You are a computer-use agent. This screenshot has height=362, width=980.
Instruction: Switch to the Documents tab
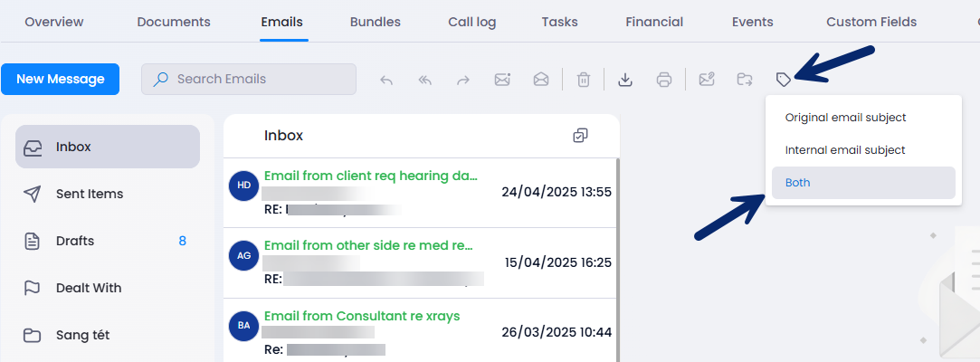point(174,22)
